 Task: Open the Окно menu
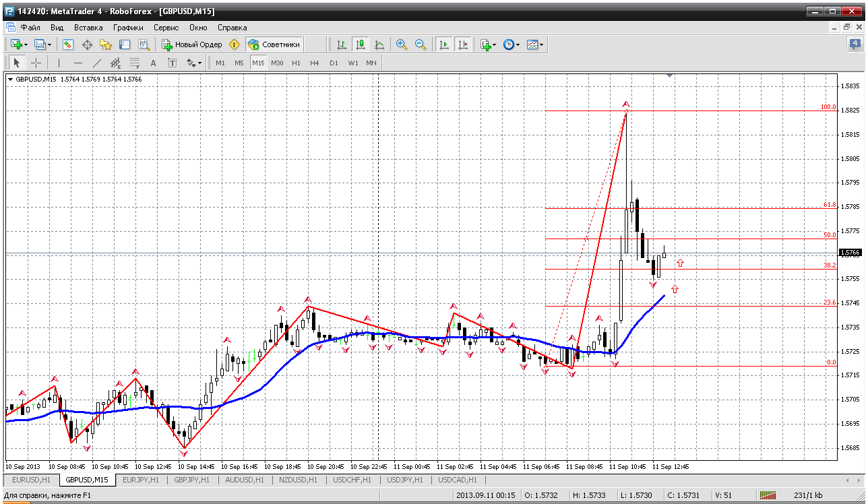coord(198,28)
